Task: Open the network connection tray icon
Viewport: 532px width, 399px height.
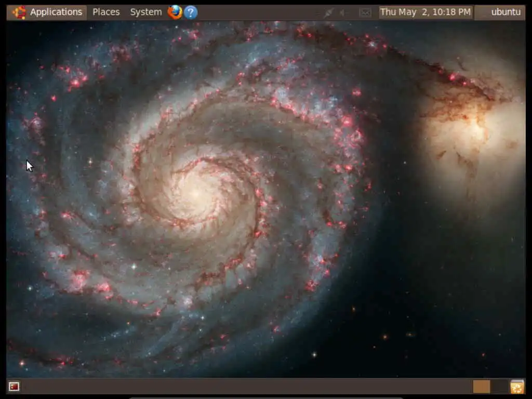Action: click(328, 13)
